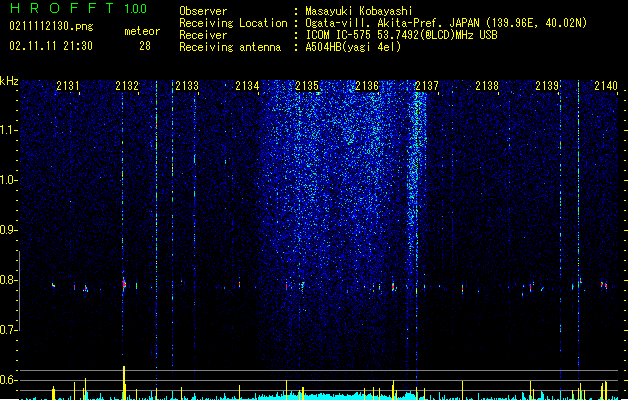The image size is (629, 400).
Task: Click the date stamp 02.11.11 21:30
Action: pyautogui.click(x=51, y=46)
